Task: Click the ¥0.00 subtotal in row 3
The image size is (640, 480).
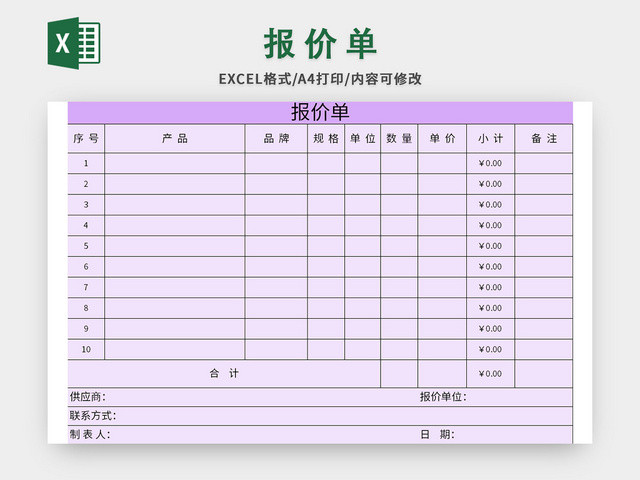Action: tap(491, 204)
